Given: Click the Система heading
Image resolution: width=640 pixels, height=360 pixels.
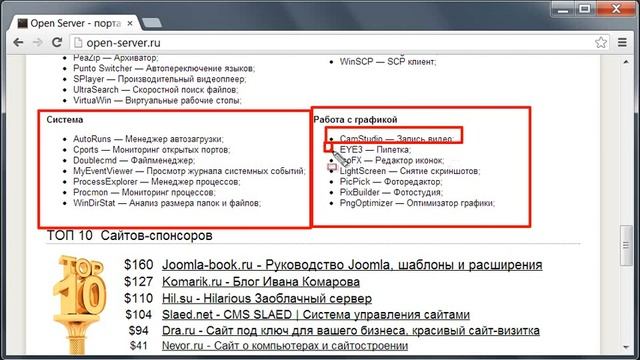Looking at the screenshot, I should click(x=64, y=120).
